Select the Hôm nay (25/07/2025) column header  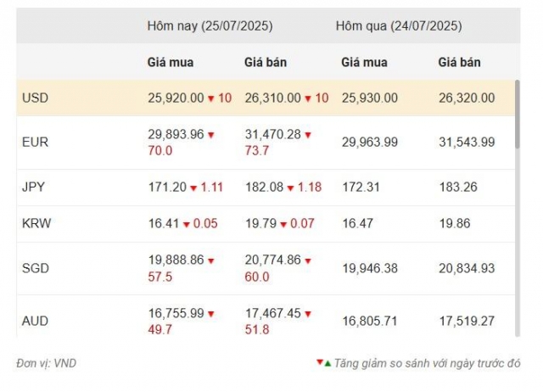pos(210,26)
